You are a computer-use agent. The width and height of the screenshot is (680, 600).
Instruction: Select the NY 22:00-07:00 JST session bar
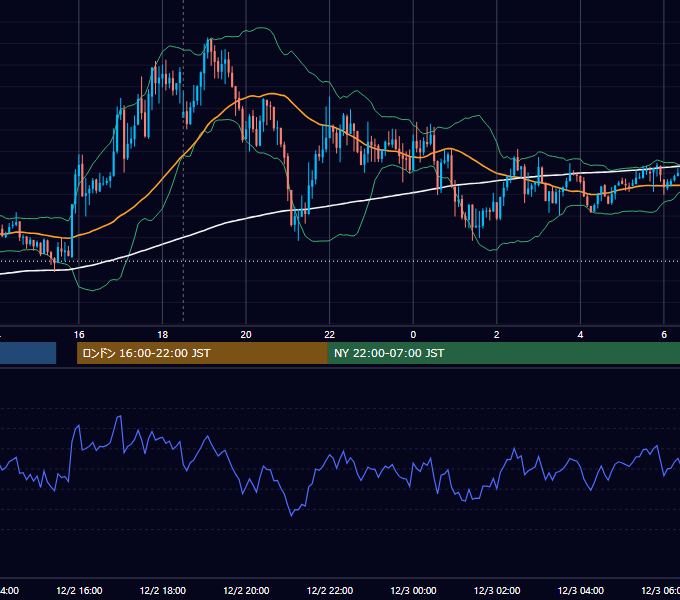pyautogui.click(x=503, y=353)
